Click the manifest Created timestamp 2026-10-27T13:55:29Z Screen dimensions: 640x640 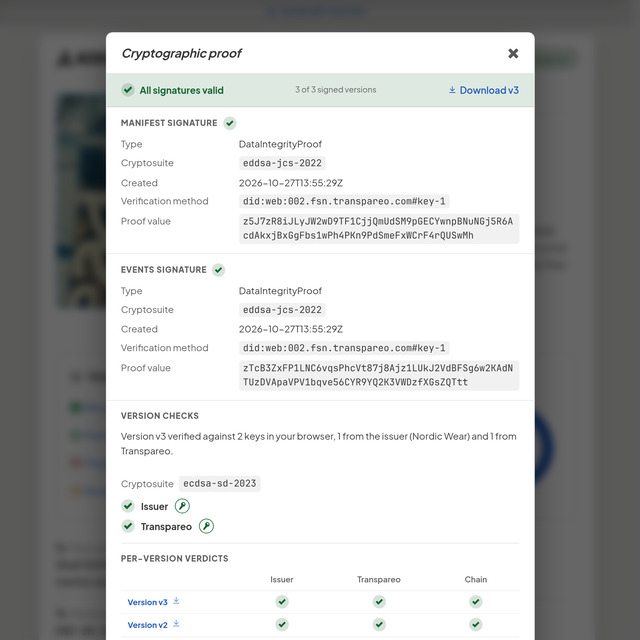291,183
